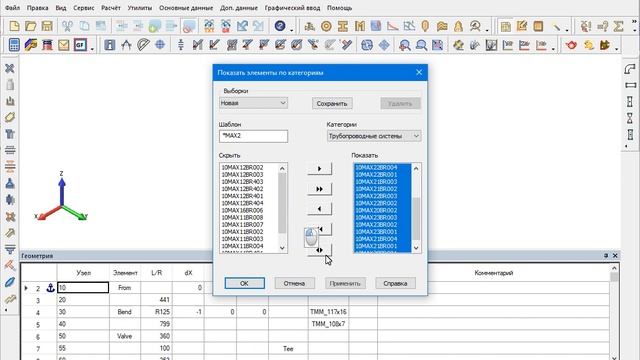Click the calculator icon in second toolbar

14,44
